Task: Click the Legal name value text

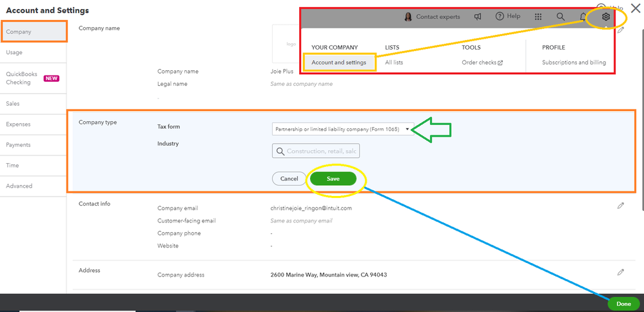Action: tap(302, 84)
